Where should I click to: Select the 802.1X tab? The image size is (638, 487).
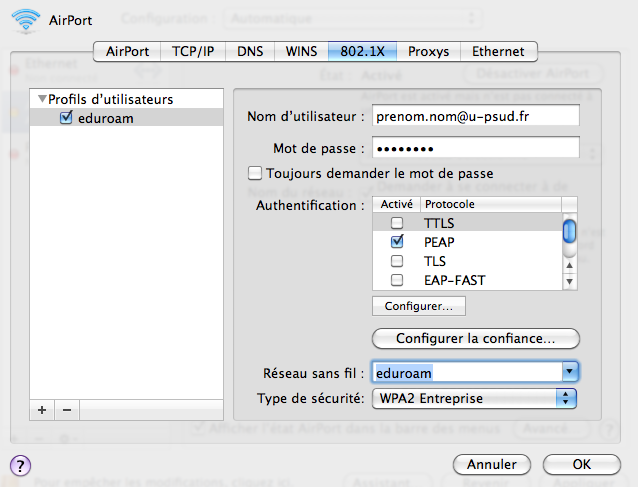tap(362, 52)
